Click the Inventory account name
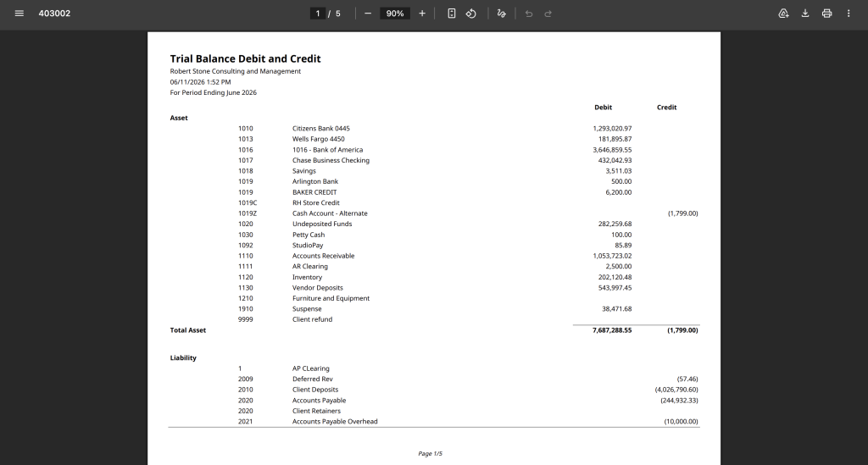 coord(307,277)
